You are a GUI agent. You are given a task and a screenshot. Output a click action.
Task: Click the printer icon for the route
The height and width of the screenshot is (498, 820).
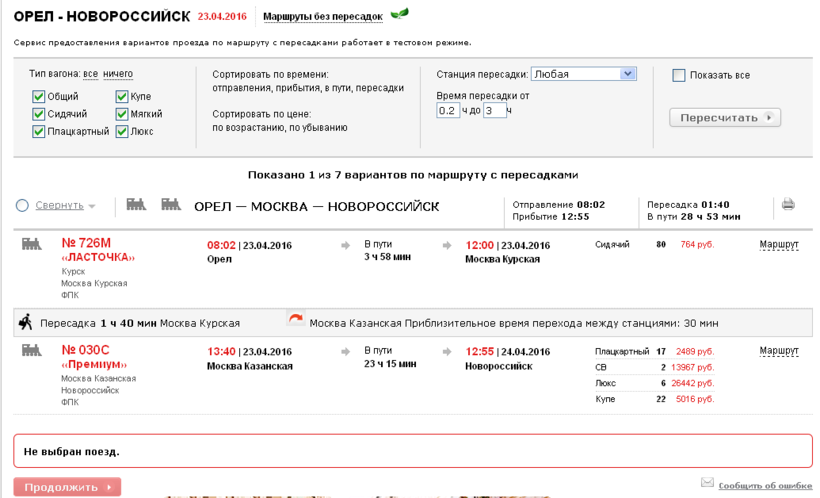tap(787, 205)
